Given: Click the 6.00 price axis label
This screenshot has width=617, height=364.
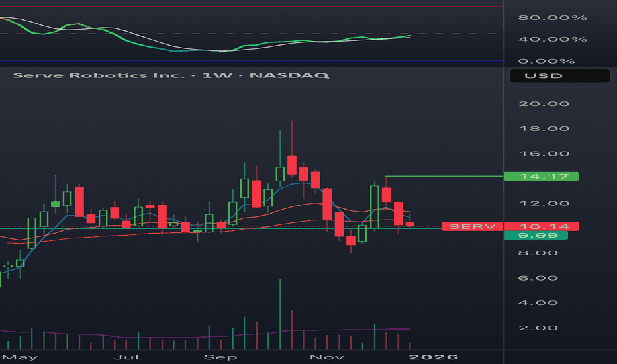Looking at the screenshot, I should 538,278.
